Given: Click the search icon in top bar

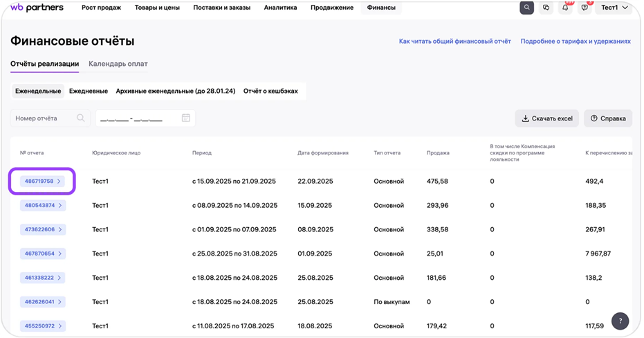Looking at the screenshot, I should [x=528, y=8].
